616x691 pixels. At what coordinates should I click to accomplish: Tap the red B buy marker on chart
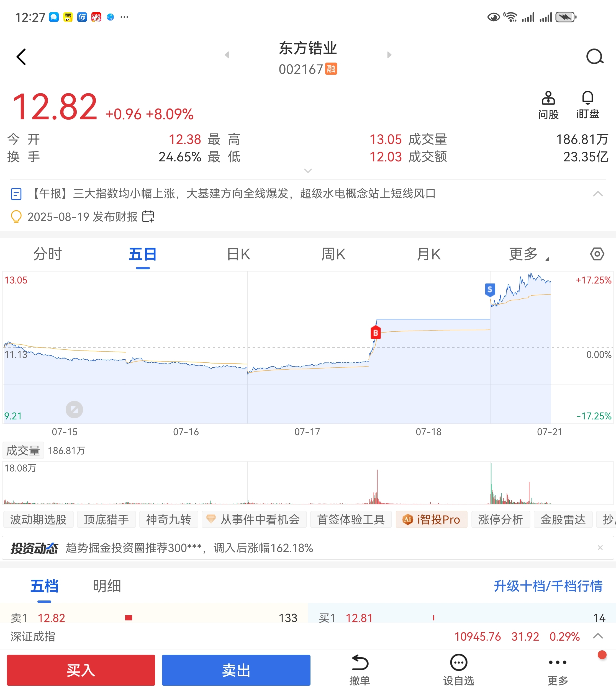[375, 333]
